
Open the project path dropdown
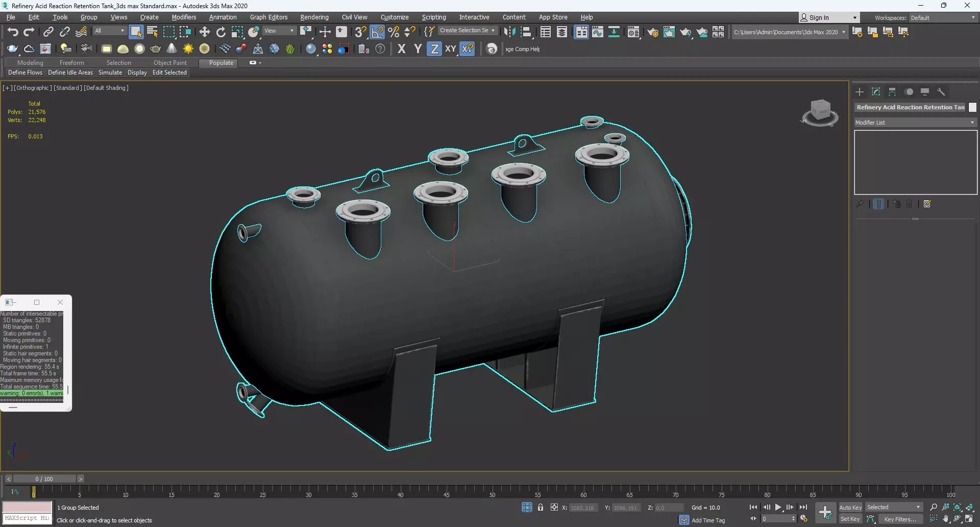coord(789,32)
